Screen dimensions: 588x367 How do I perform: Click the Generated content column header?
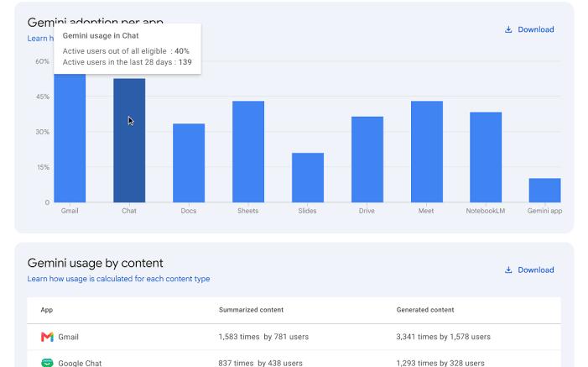425,310
